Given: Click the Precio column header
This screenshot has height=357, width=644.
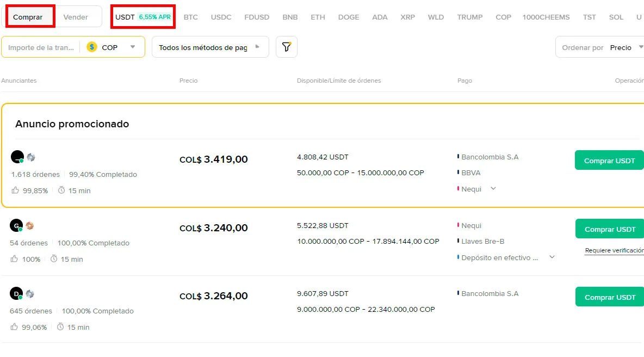Looking at the screenshot, I should coord(189,81).
